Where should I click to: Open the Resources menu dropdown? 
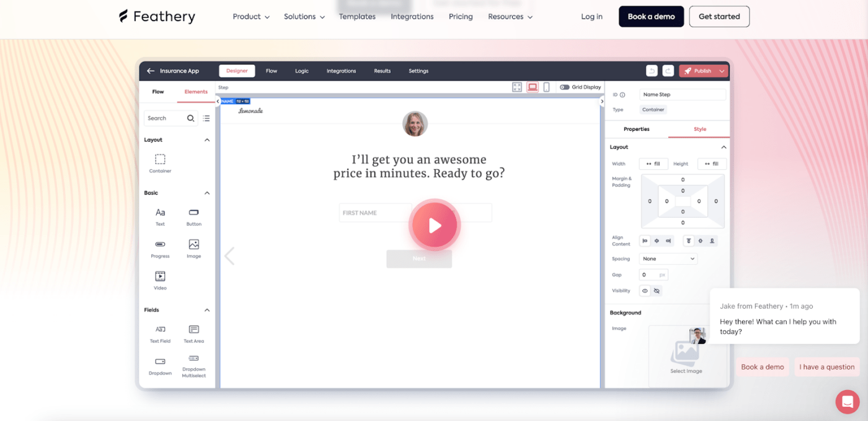510,17
